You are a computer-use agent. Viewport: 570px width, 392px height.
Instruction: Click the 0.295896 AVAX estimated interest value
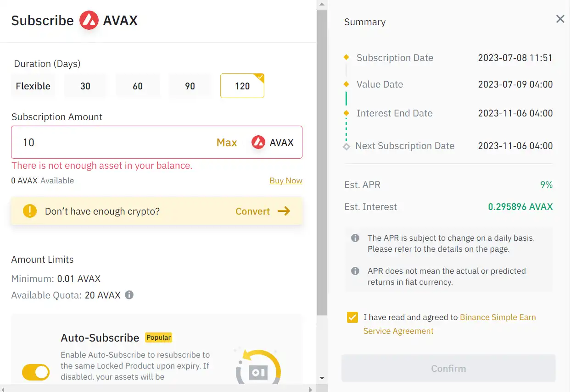[520, 207]
